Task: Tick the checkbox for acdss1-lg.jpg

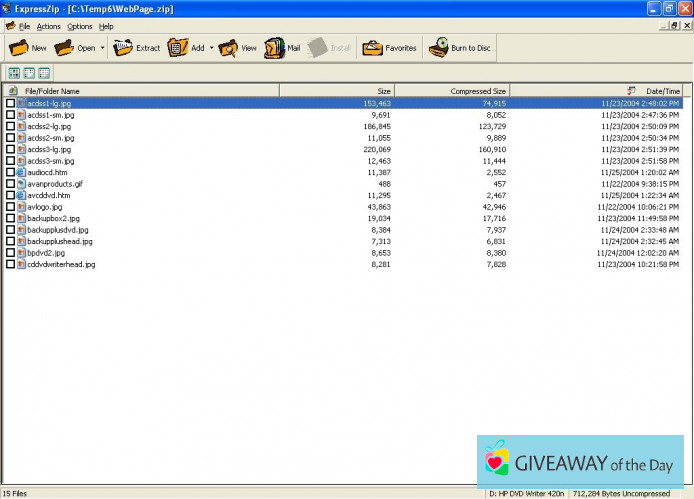Action: (11, 103)
